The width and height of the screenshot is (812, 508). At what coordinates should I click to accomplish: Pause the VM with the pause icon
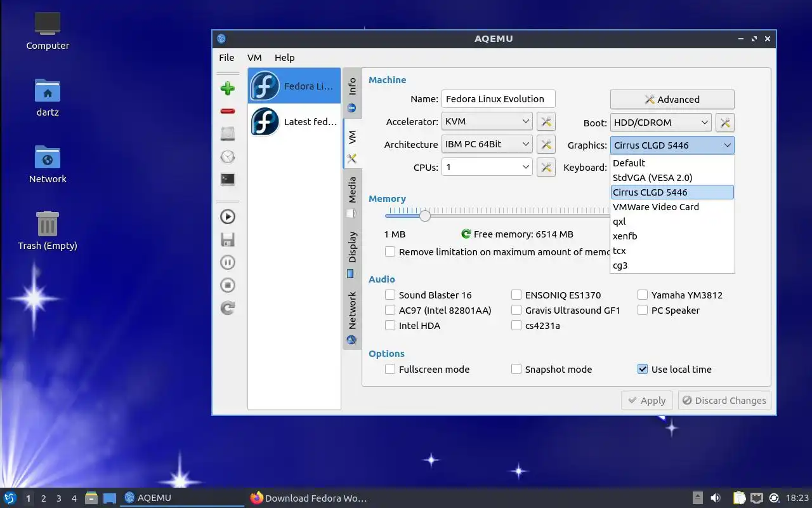pos(228,262)
